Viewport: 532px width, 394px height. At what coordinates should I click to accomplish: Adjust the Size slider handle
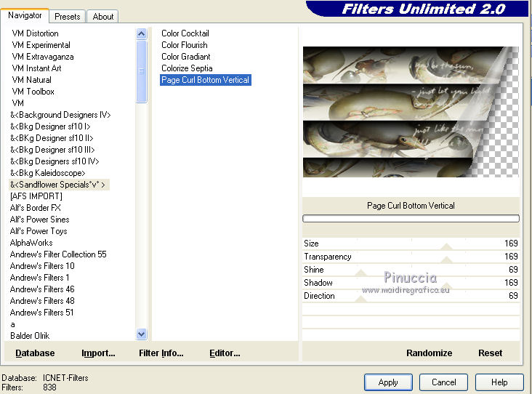pos(446,246)
